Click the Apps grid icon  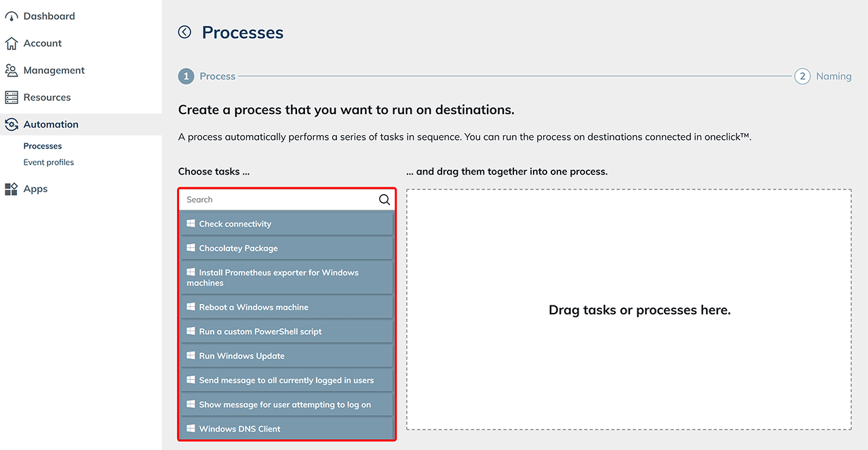(12, 189)
